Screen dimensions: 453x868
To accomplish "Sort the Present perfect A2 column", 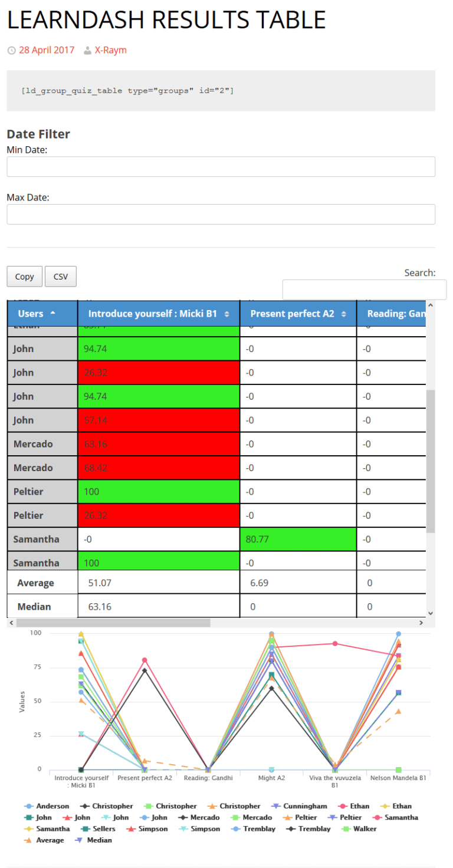I will (298, 314).
